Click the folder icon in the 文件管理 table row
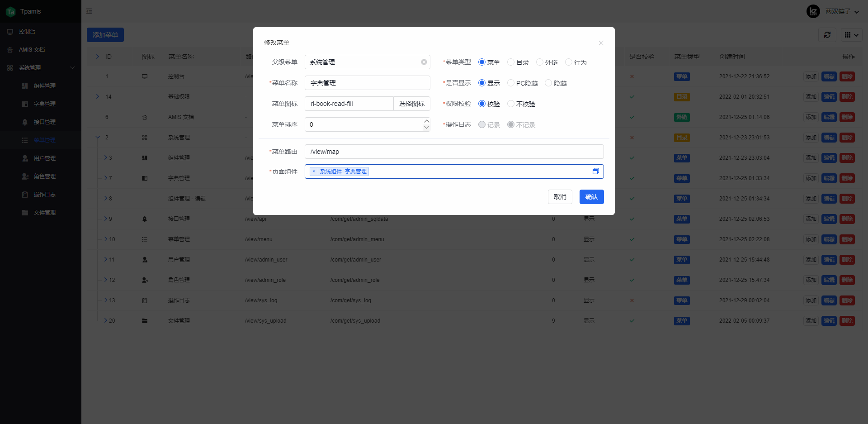This screenshot has width=868, height=424. pos(145,321)
